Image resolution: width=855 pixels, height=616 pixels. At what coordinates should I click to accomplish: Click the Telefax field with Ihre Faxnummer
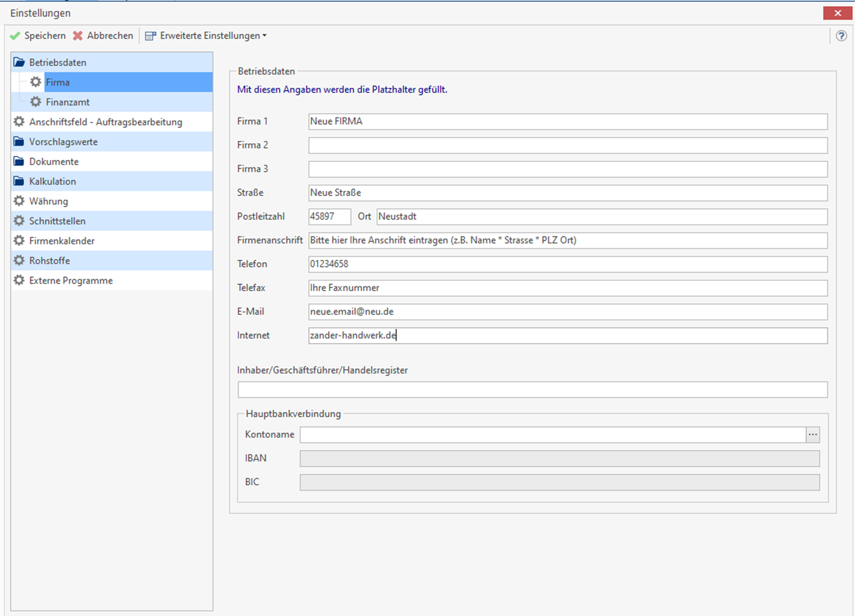click(567, 288)
